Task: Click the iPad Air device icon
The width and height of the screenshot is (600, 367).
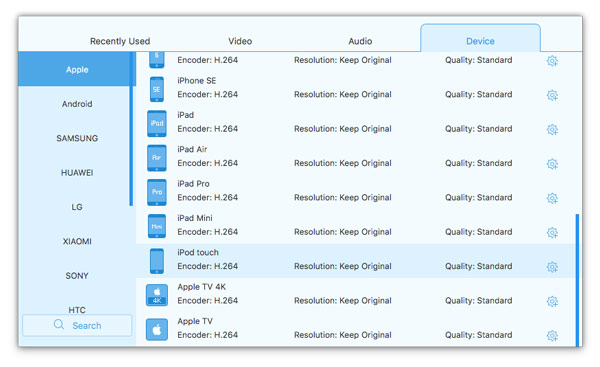Action: 157,158
